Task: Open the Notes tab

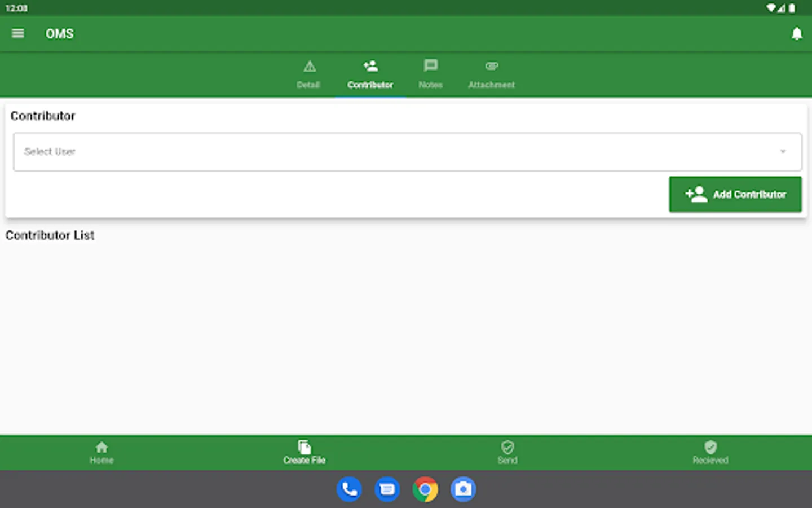Action: click(430, 75)
